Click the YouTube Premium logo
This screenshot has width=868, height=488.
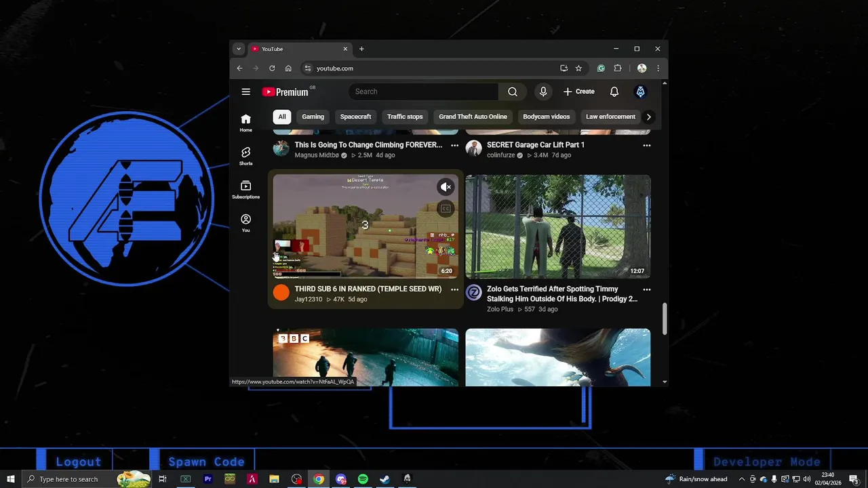tap(285, 92)
